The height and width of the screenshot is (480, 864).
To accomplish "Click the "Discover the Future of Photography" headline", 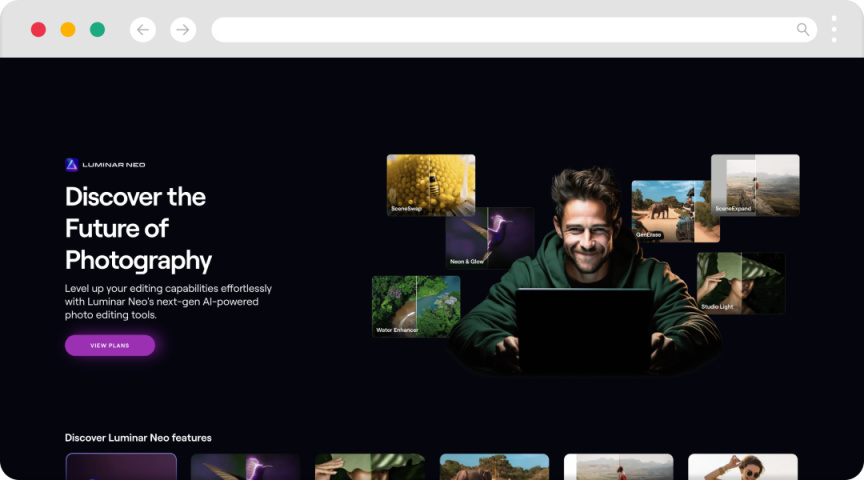I will click(138, 228).
